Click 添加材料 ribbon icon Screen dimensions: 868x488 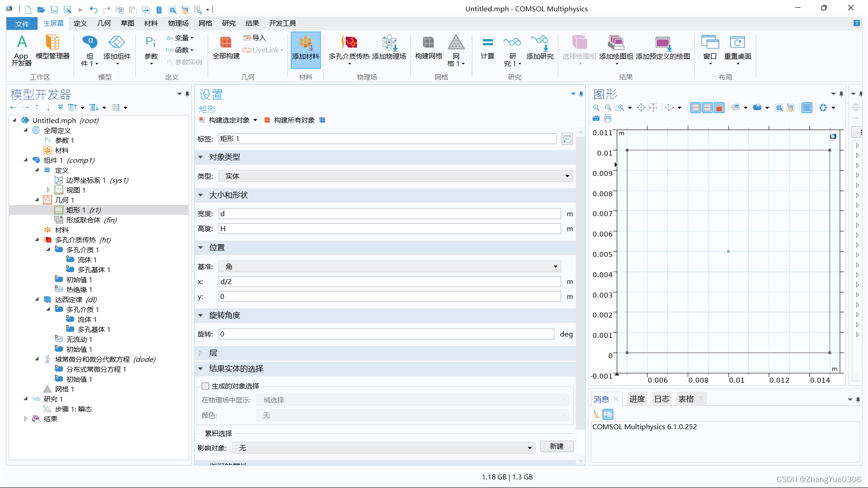(306, 50)
